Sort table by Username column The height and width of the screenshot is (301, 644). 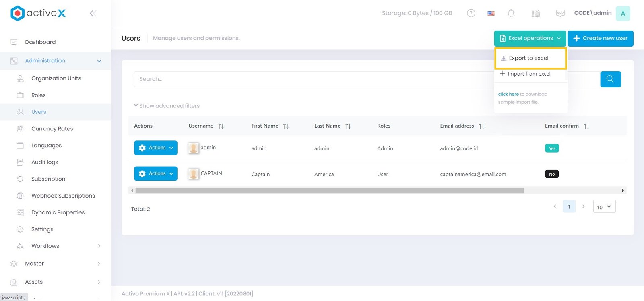tap(221, 126)
